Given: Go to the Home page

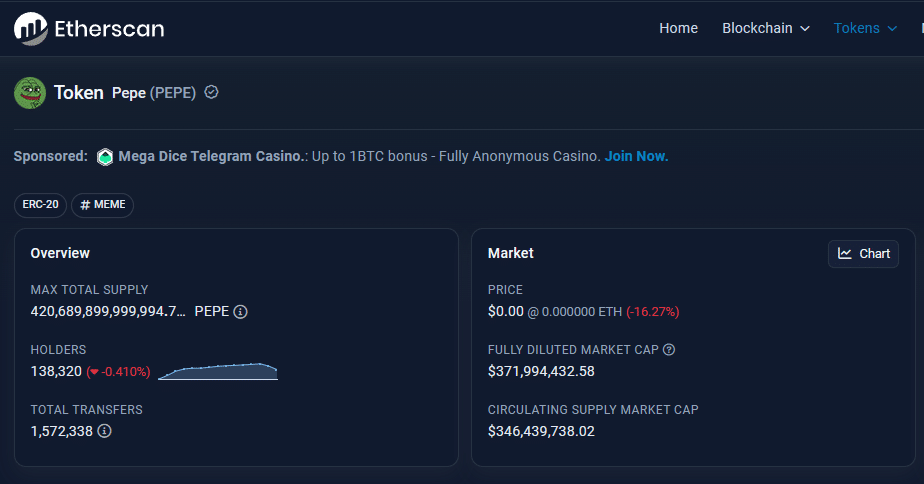Looking at the screenshot, I should click(x=678, y=28).
